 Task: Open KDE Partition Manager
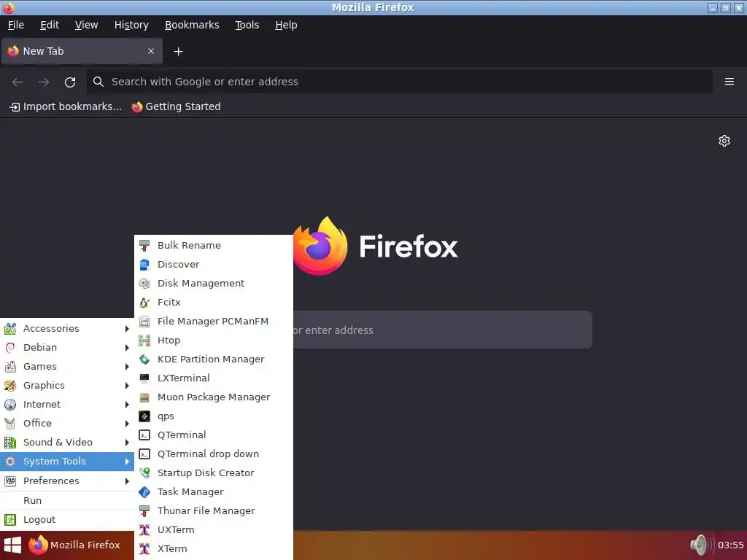[x=214, y=359]
